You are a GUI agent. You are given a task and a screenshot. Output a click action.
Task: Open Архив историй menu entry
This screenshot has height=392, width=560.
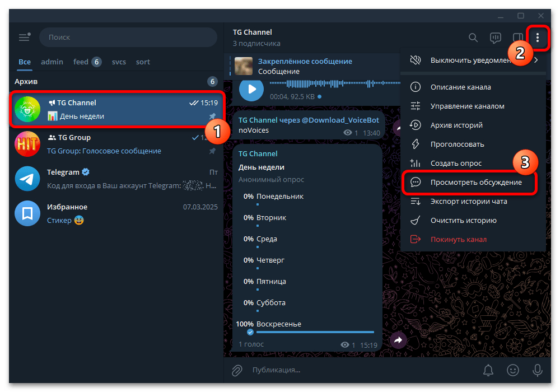473,125
